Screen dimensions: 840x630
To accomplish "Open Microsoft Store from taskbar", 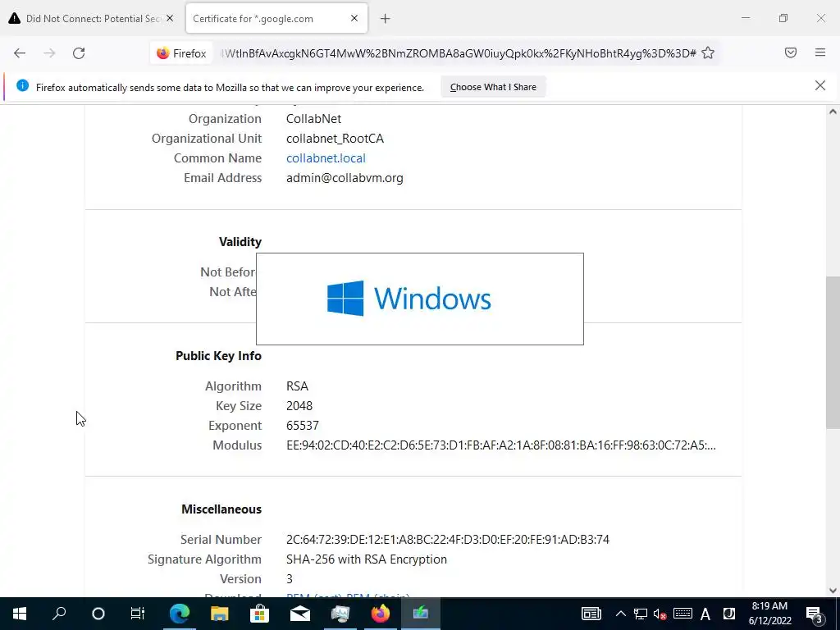I will coord(260,614).
